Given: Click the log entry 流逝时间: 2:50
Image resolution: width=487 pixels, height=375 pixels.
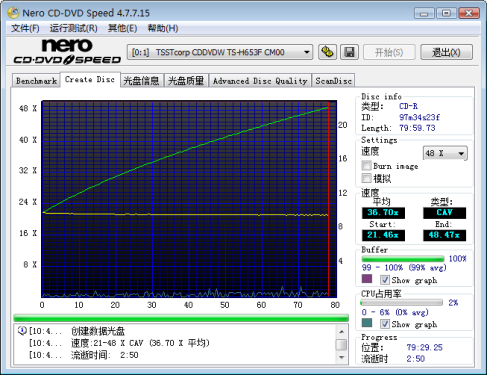Looking at the screenshot, I should point(104,355).
